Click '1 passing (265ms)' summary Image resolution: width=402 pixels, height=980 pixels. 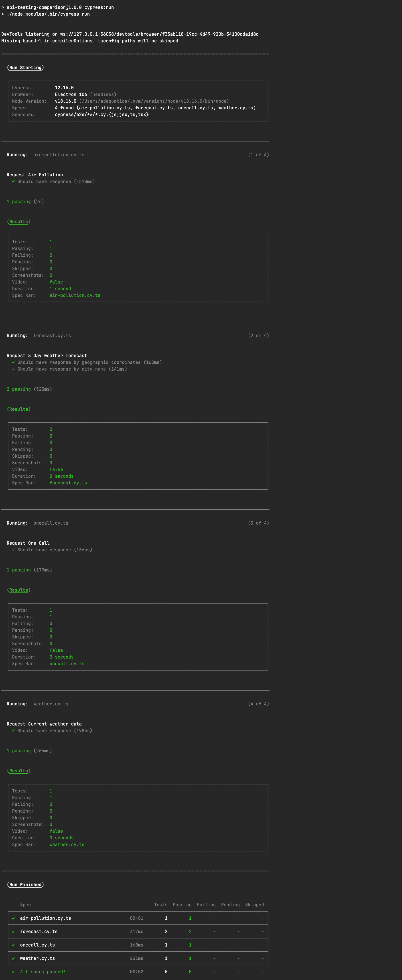29,751
